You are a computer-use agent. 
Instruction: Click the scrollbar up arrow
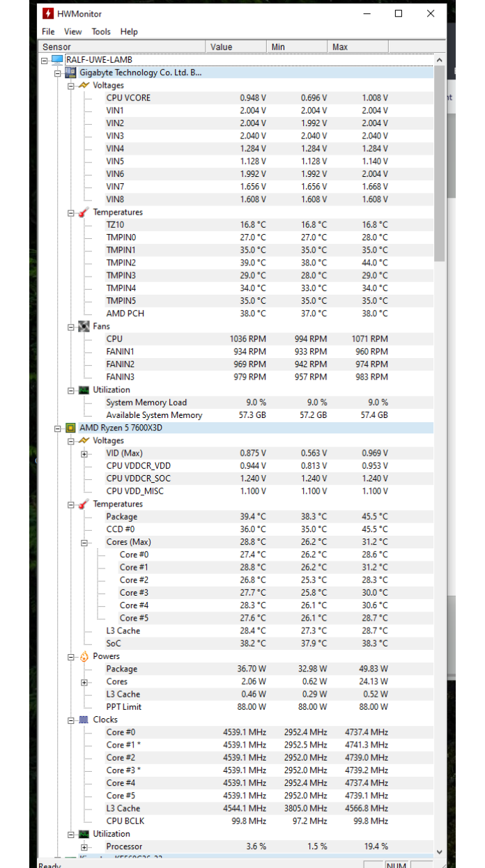coord(439,60)
